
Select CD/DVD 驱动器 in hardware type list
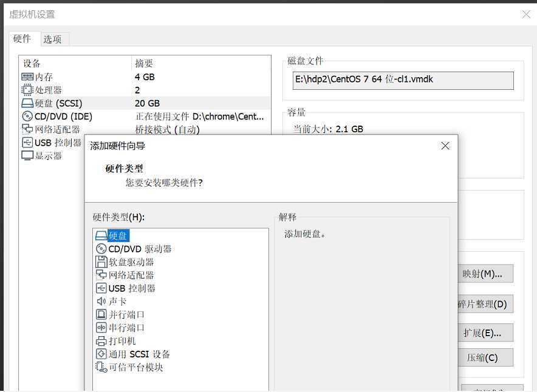[x=140, y=249]
